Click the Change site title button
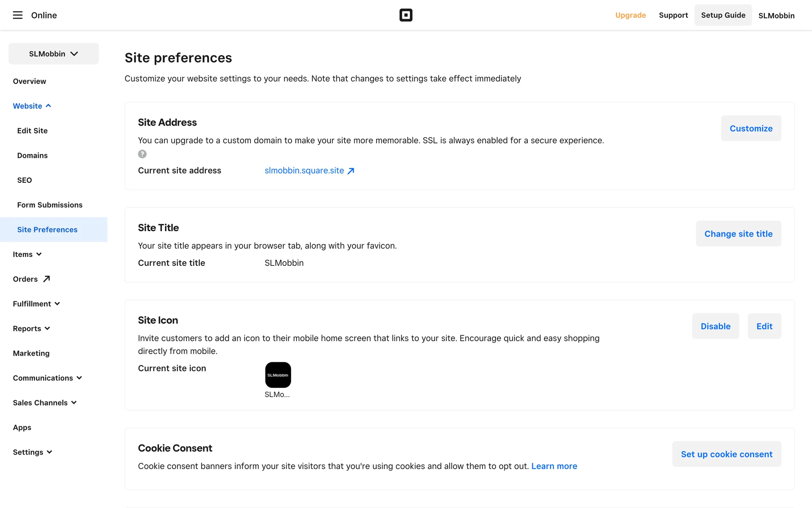This screenshot has height=508, width=812. pyautogui.click(x=738, y=234)
